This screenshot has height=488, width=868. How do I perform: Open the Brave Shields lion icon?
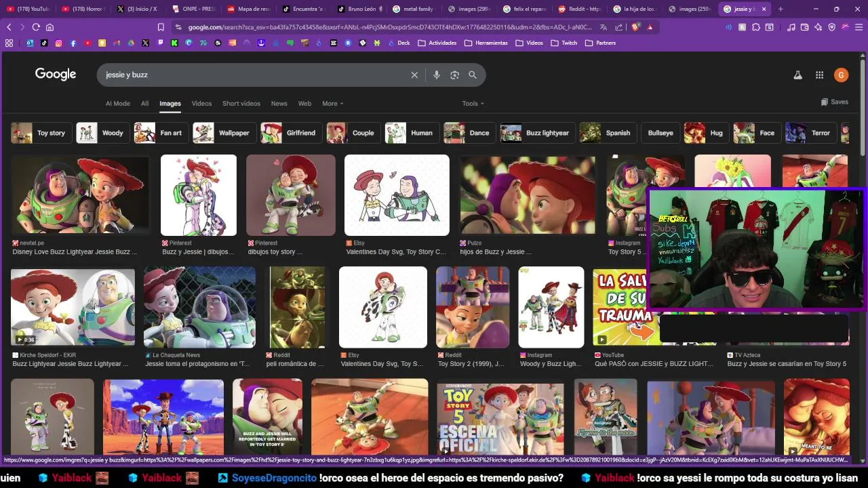[x=635, y=27]
